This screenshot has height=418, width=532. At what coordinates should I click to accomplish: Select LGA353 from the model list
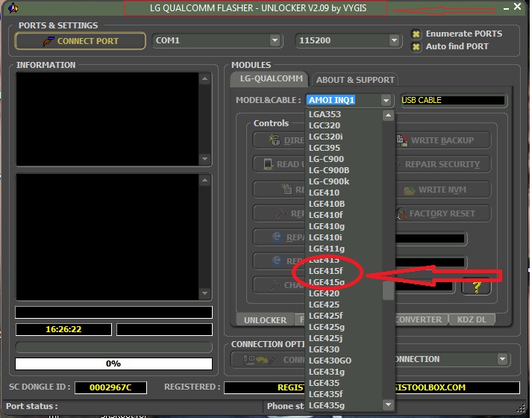pos(343,114)
